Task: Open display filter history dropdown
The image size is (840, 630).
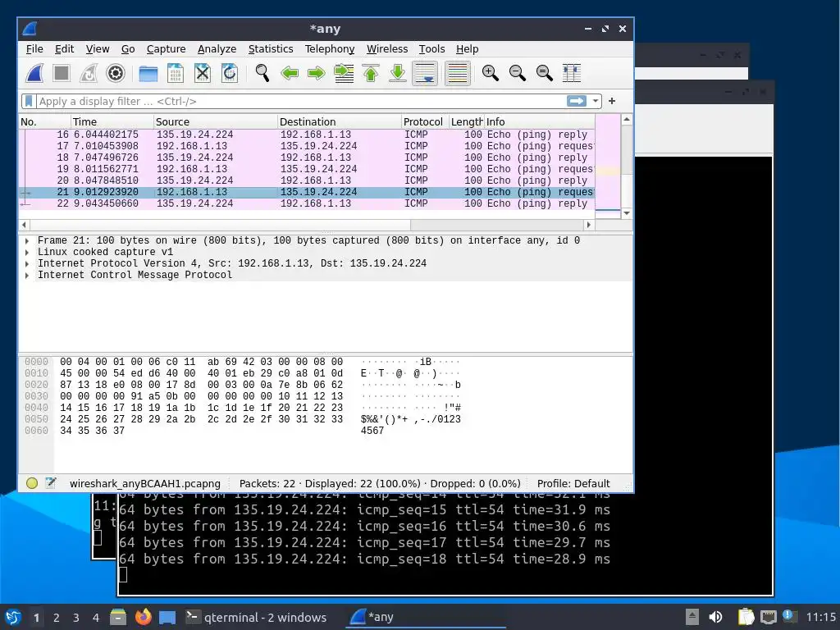Action: point(596,101)
